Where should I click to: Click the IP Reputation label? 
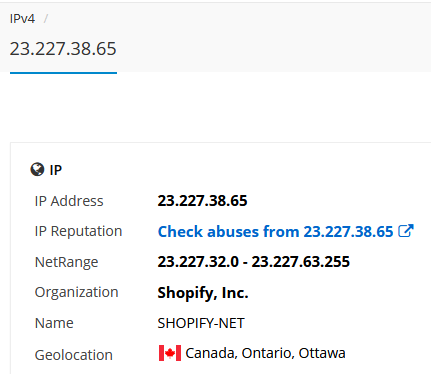coord(78,231)
